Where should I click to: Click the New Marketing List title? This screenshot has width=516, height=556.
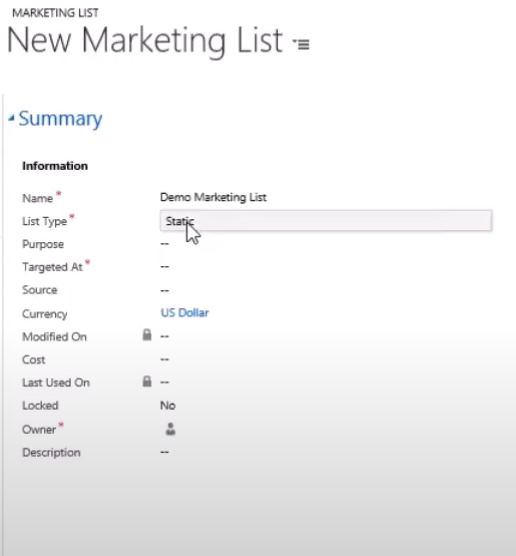click(x=145, y=40)
